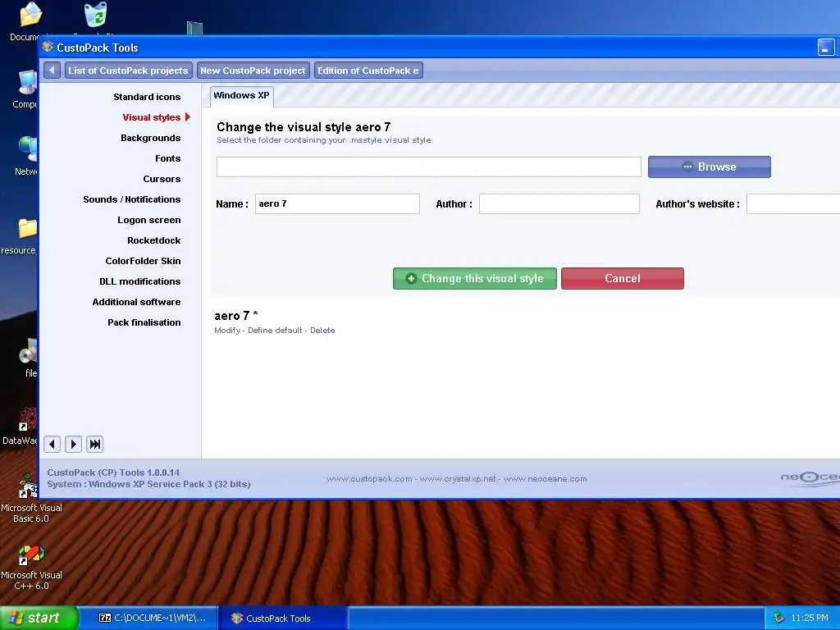840x630 pixels.
Task: Select CustoPack Tools taskbar button
Action: click(x=284, y=619)
